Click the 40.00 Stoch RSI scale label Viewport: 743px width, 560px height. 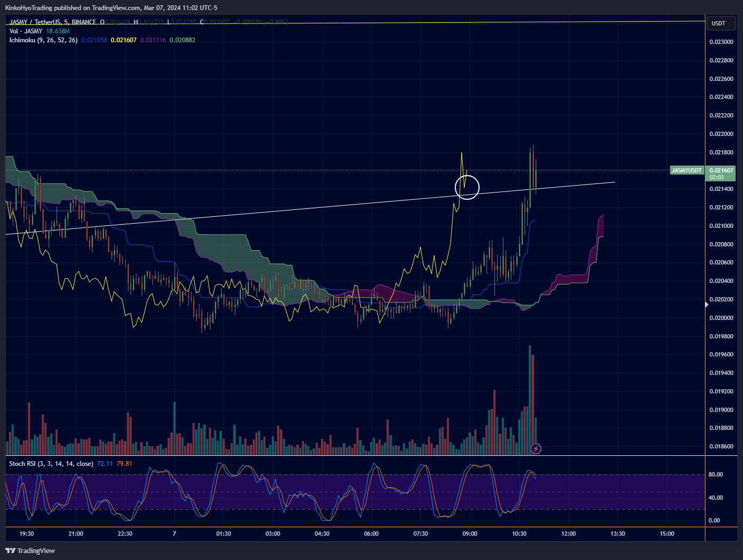click(x=716, y=498)
